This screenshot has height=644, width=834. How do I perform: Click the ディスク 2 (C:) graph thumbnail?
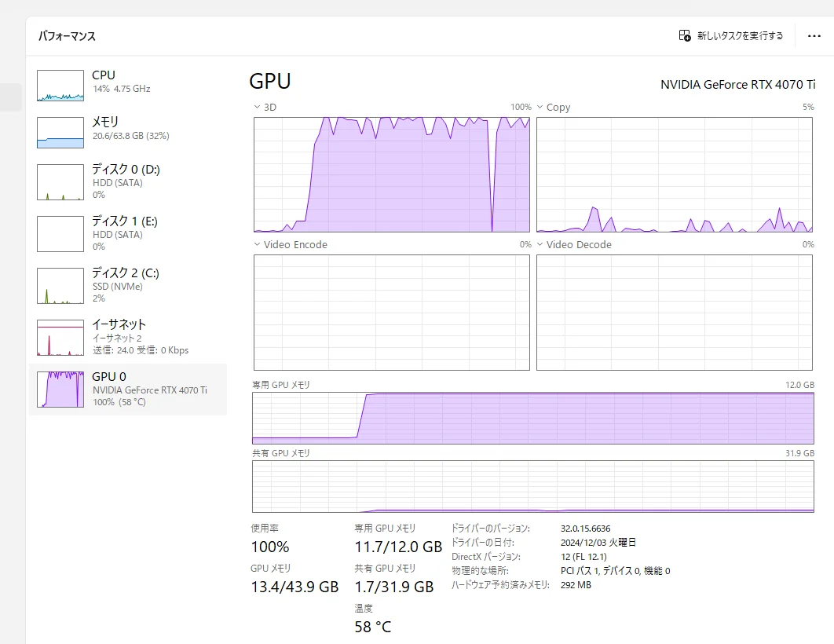[x=60, y=286]
